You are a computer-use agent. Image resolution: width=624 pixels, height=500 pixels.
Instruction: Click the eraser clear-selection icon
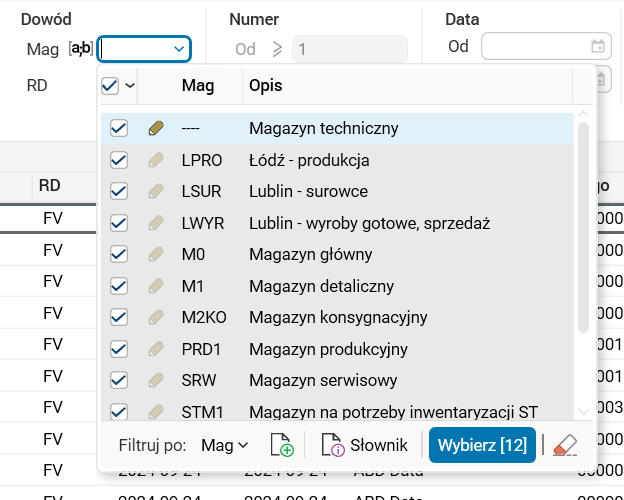point(565,446)
